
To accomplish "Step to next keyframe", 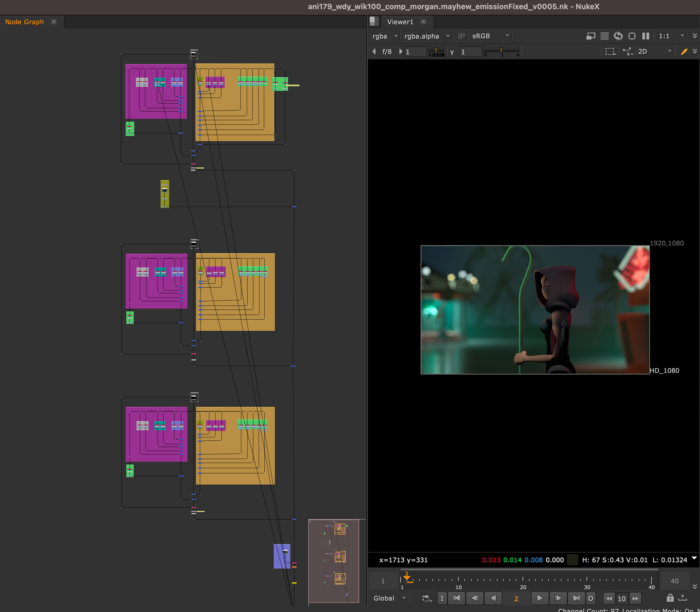I will (x=558, y=598).
